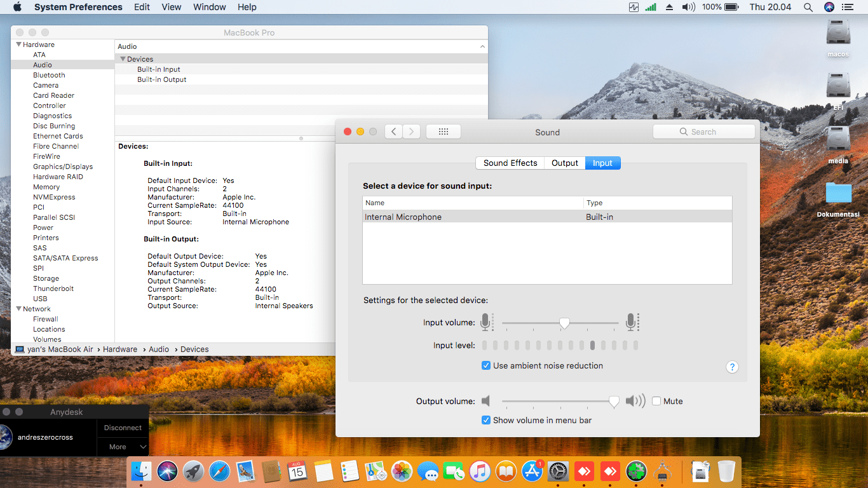The width and height of the screenshot is (868, 488).
Task: Click the Show All grid icon
Action: tap(443, 132)
